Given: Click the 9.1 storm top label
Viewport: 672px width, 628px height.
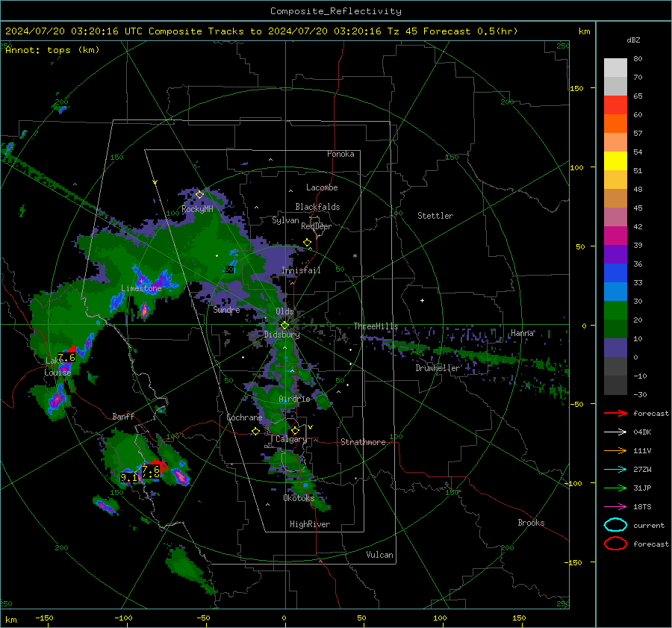Looking at the screenshot, I should [129, 478].
